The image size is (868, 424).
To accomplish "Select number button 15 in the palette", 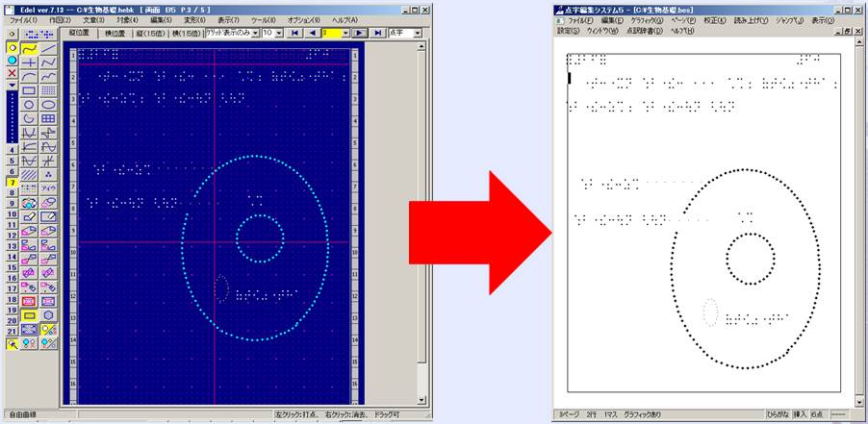I will tap(13, 267).
